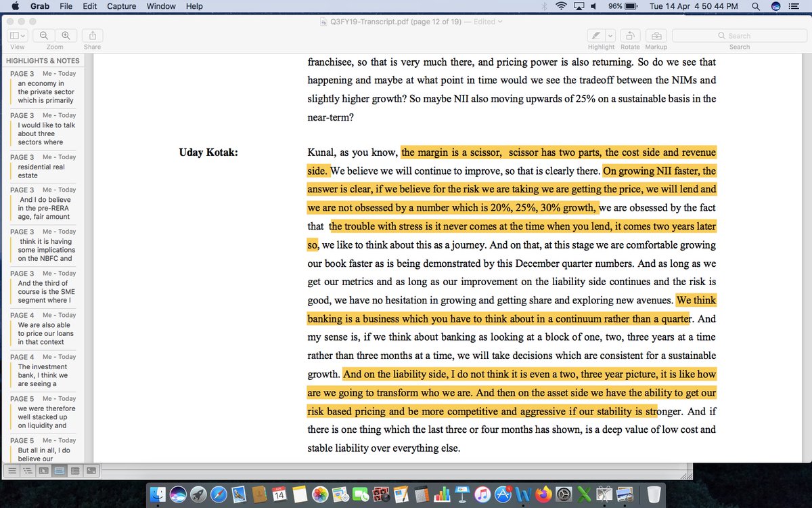Rotate the page with Rotate button

pyautogui.click(x=630, y=35)
